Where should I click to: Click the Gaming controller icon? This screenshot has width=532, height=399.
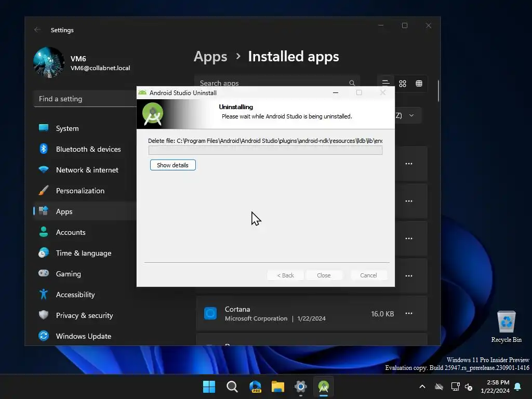(x=44, y=273)
